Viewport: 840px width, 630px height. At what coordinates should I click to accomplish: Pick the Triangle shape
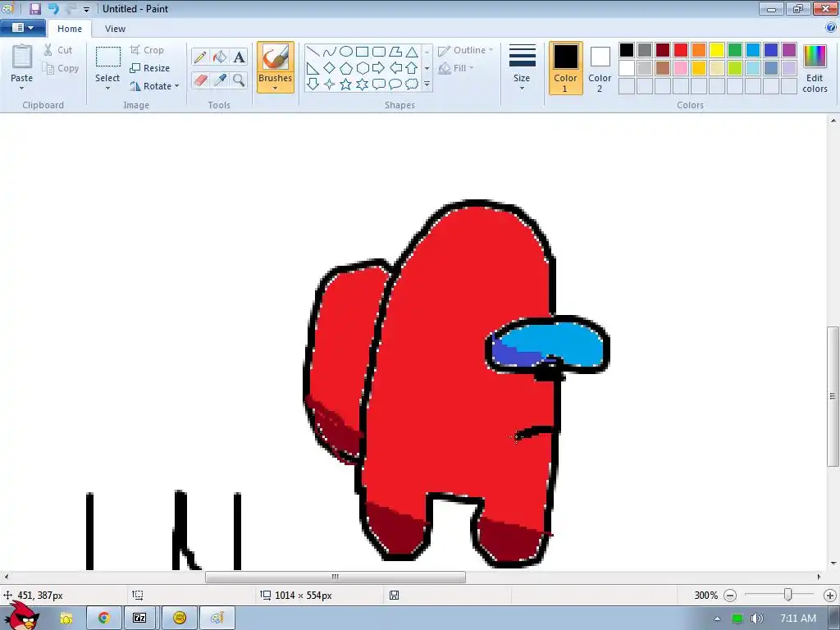point(412,52)
